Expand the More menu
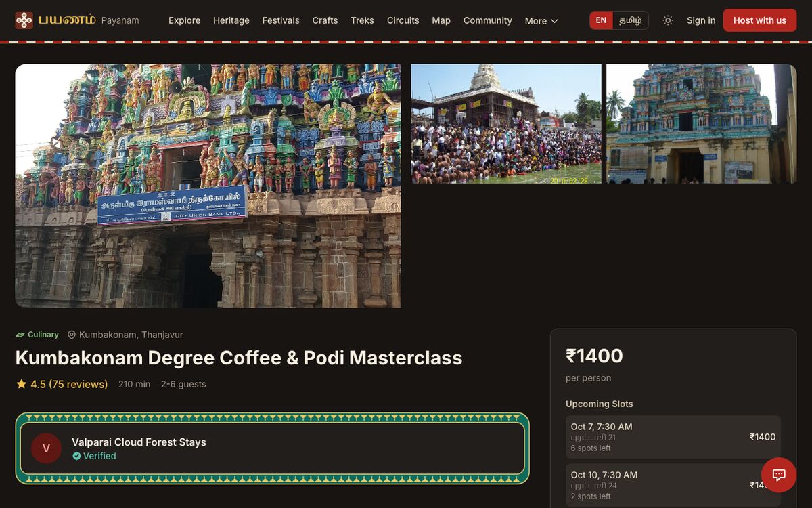Screen dimensions: 812x508 click(541, 21)
